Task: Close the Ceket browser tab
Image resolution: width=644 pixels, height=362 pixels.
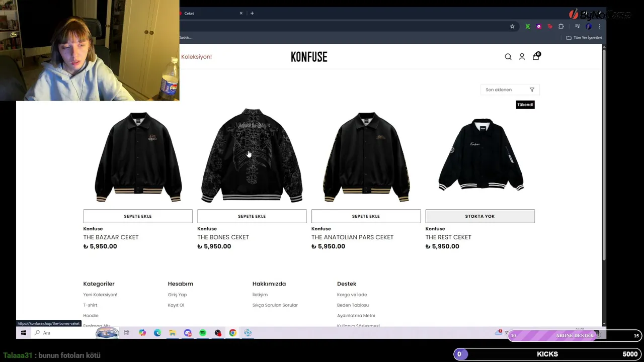Action: 241,13
